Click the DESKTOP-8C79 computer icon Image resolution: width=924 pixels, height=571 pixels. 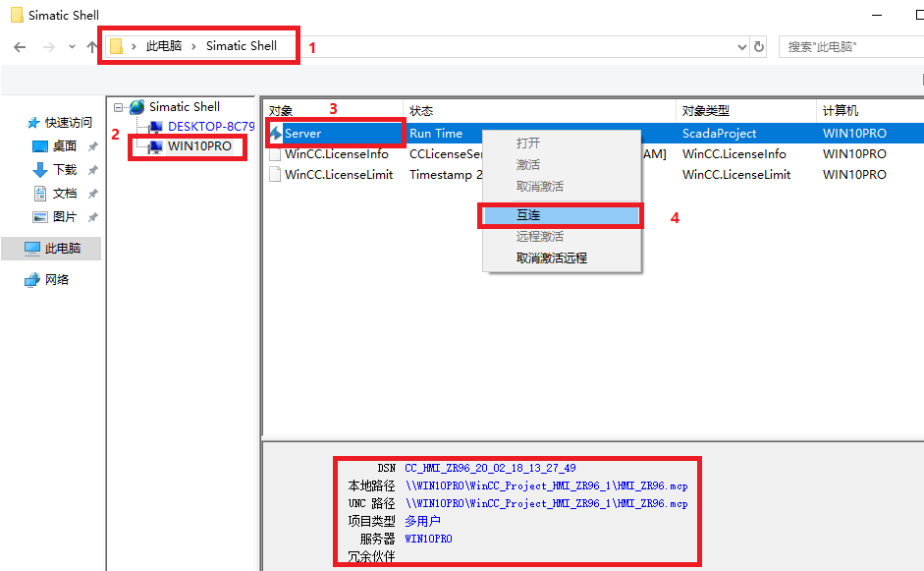click(x=155, y=127)
